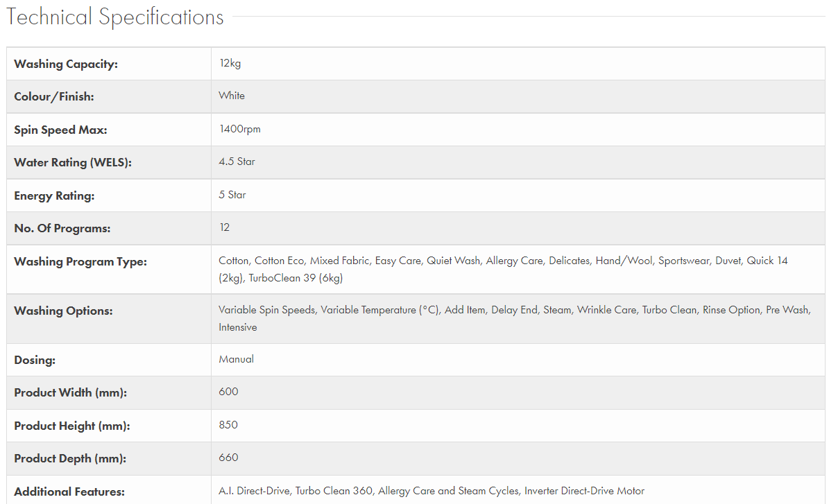This screenshot has width=829, height=504.
Task: Click the Product Width (mm) label
Action: pyautogui.click(x=70, y=392)
